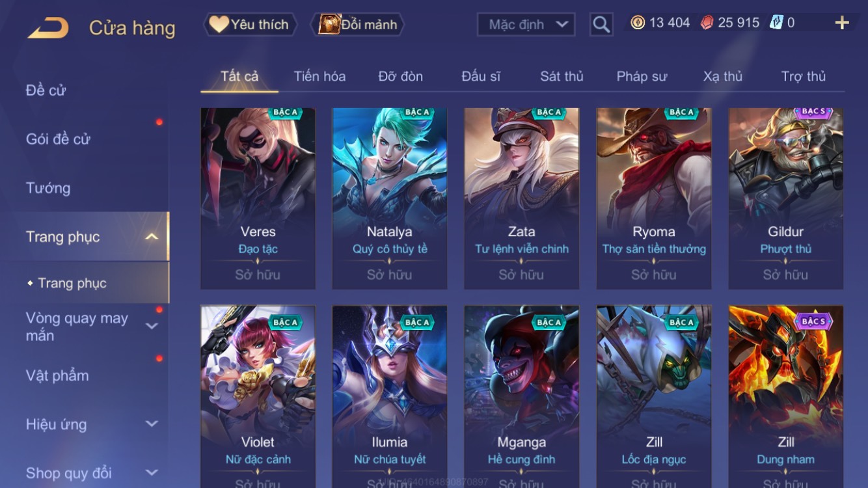Switch to the Pháp sư tab

[642, 76]
